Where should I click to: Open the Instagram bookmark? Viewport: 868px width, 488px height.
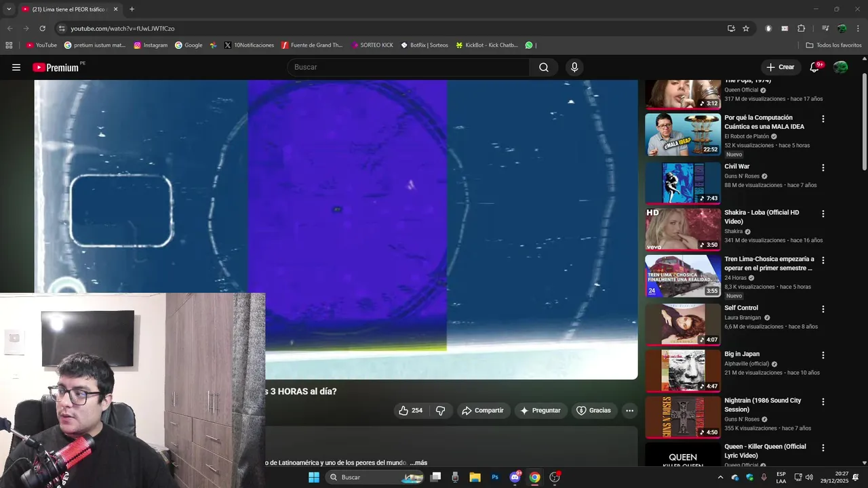[151, 45]
